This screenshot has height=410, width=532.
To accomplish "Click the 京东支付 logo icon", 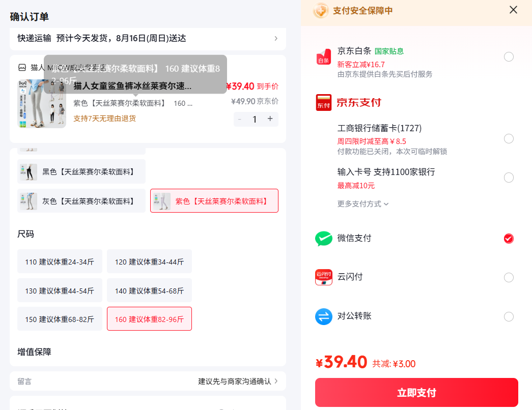I will (324, 102).
